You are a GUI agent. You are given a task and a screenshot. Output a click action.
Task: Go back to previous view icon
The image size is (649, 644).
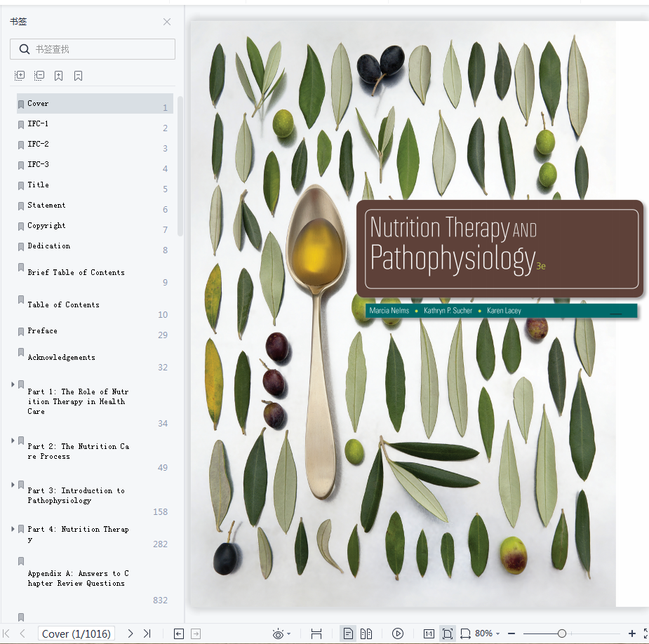coord(179,633)
